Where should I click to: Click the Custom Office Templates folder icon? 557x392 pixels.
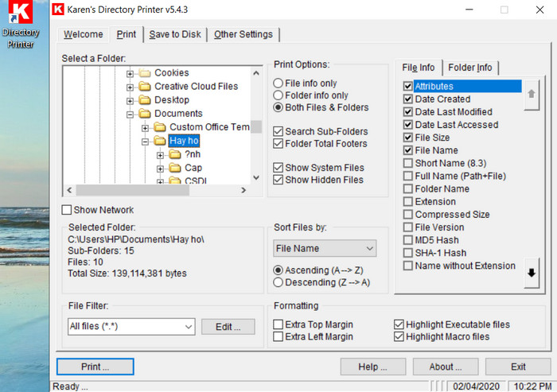click(x=160, y=127)
